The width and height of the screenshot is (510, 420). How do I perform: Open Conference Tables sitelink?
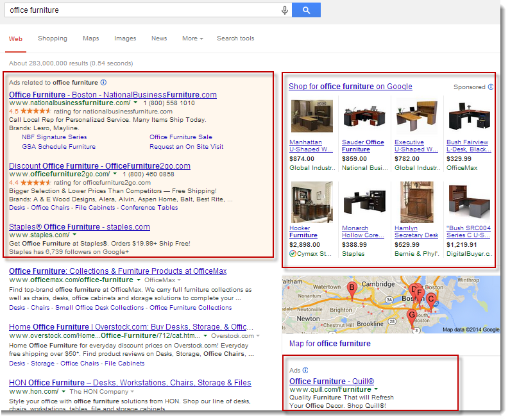pyautogui.click(x=149, y=208)
